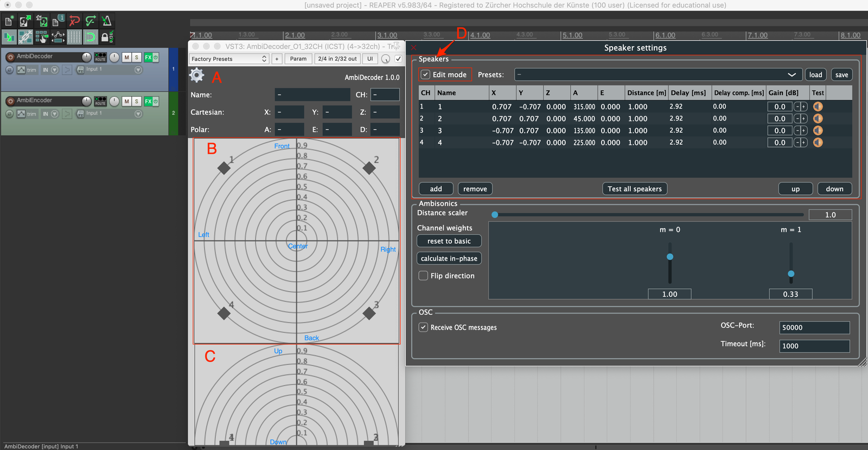This screenshot has height=450, width=868.
Task: Toggle the metronome icon
Action: click(107, 21)
